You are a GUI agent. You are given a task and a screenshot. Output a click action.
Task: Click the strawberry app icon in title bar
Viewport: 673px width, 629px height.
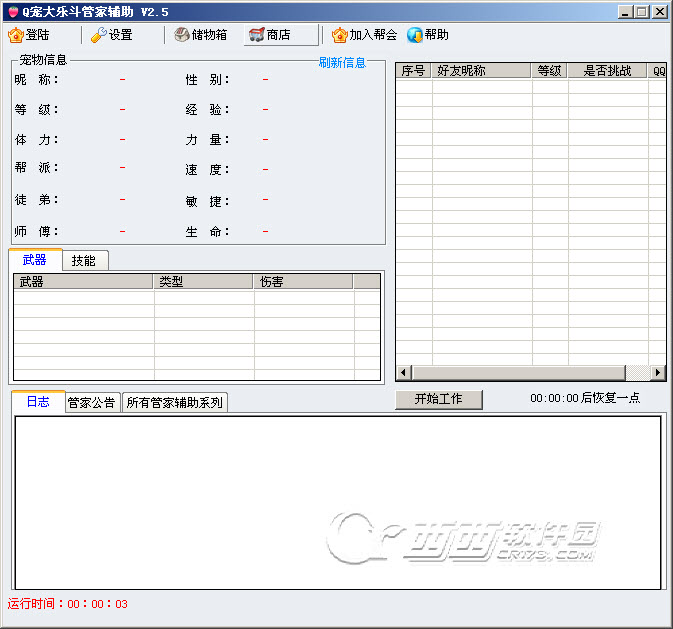[x=14, y=12]
